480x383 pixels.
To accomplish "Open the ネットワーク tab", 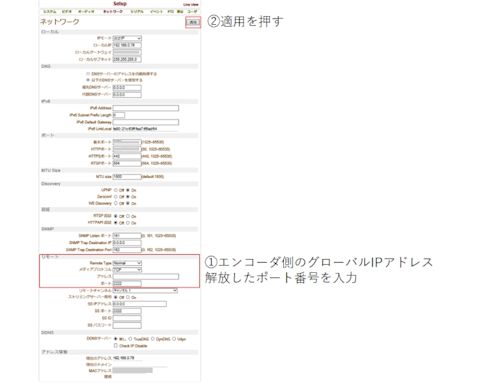I will 113,12.
